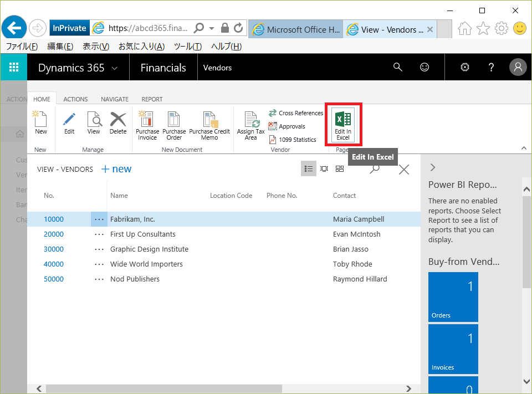Close the vendors list with X
The image size is (532, 394).
(x=404, y=170)
